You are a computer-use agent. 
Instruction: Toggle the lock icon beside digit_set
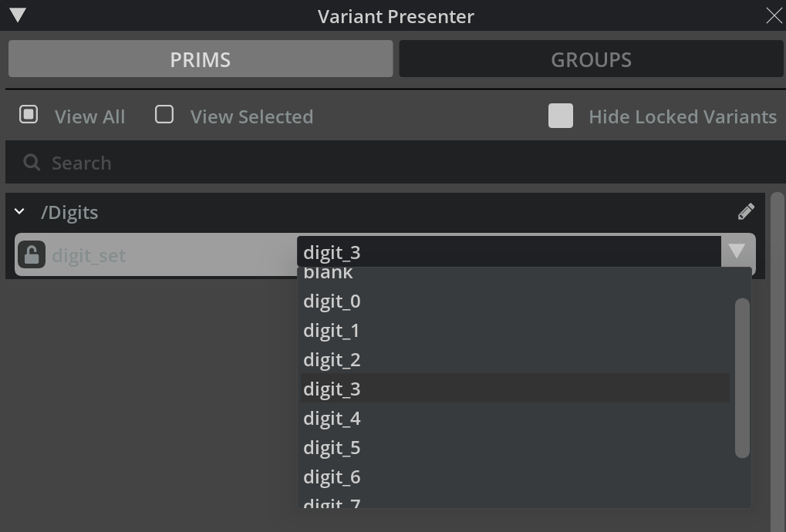(32, 254)
